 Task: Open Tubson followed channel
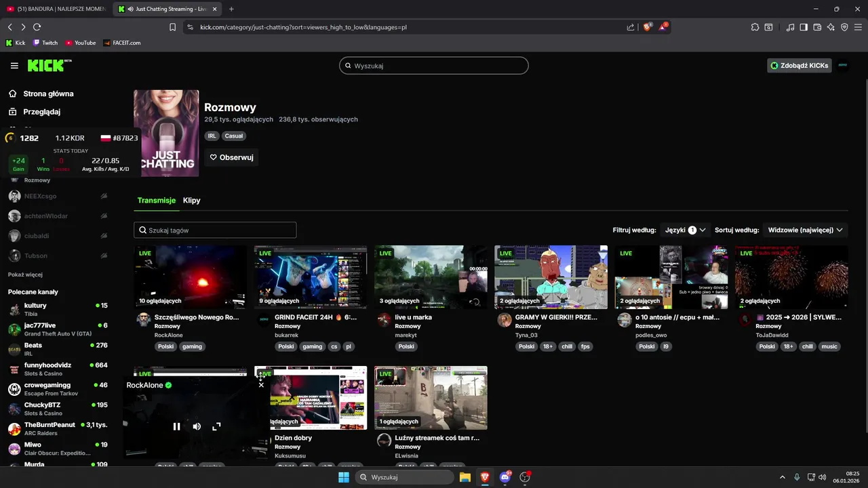pyautogui.click(x=58, y=256)
